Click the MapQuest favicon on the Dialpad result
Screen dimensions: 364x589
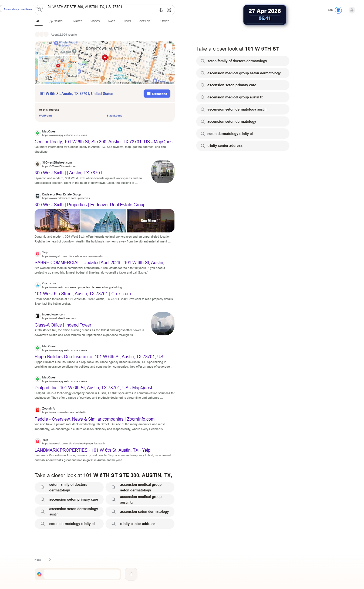click(x=38, y=379)
